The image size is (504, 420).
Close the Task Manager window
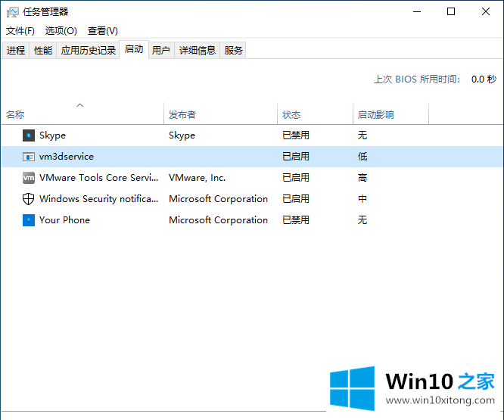point(486,12)
